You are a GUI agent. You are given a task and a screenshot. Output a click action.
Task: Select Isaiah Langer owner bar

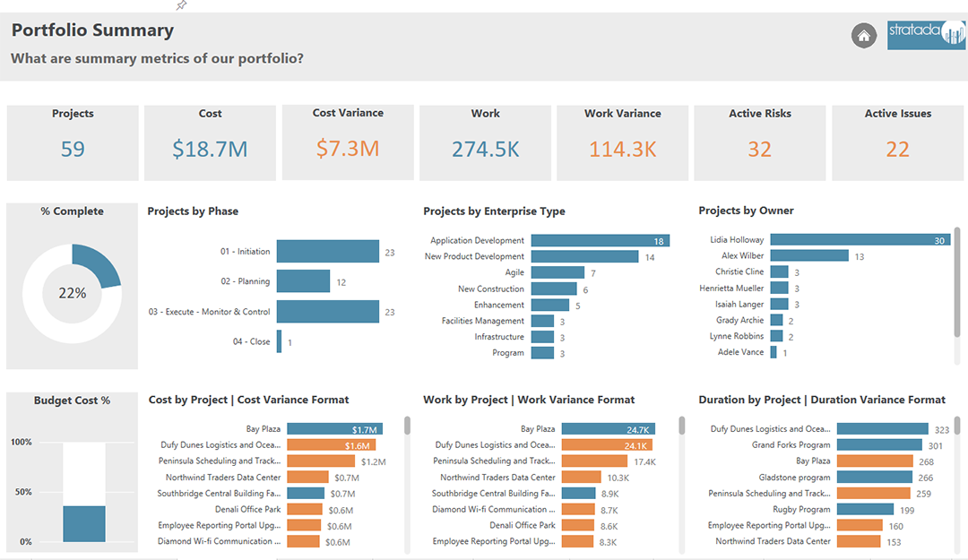779,304
